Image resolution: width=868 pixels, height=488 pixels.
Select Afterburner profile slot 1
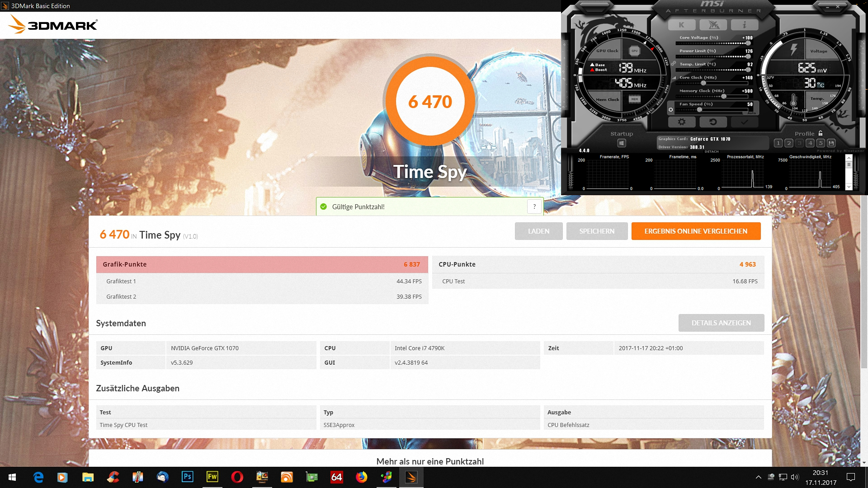coord(778,143)
